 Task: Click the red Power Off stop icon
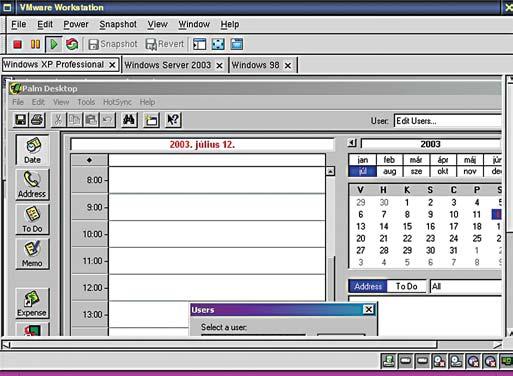[x=17, y=44]
